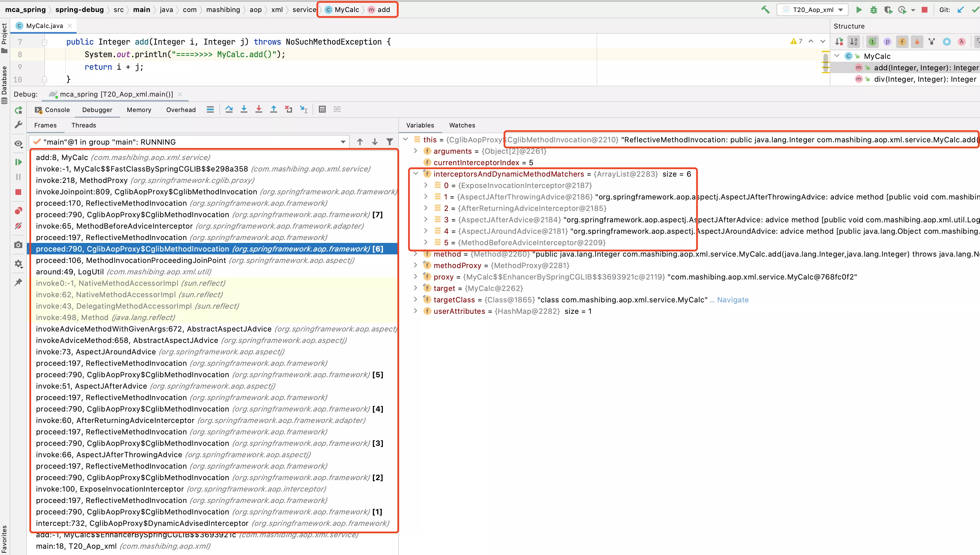Step Out with the blue up arrow

[x=274, y=110]
